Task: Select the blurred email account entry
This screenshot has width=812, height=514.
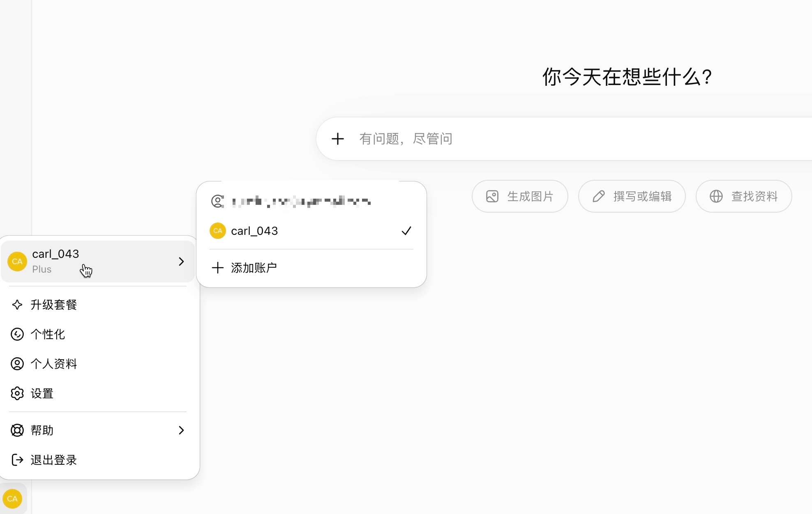Action: 311,201
